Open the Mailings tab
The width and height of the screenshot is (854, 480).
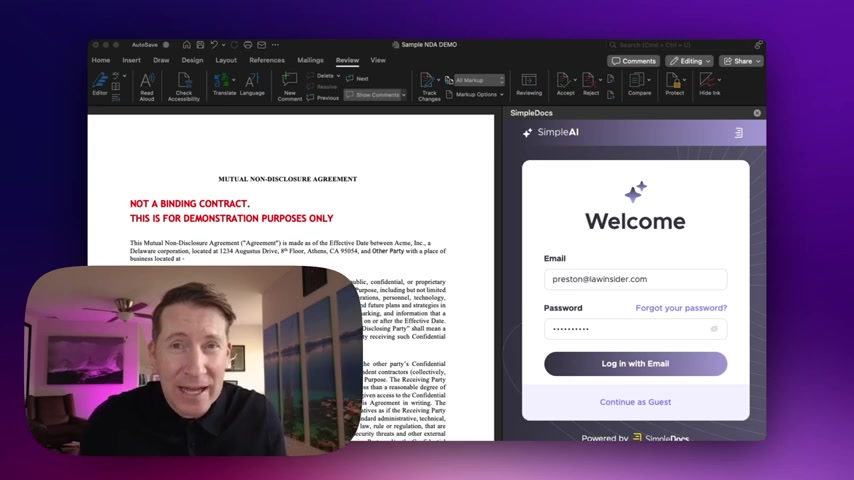[310, 60]
